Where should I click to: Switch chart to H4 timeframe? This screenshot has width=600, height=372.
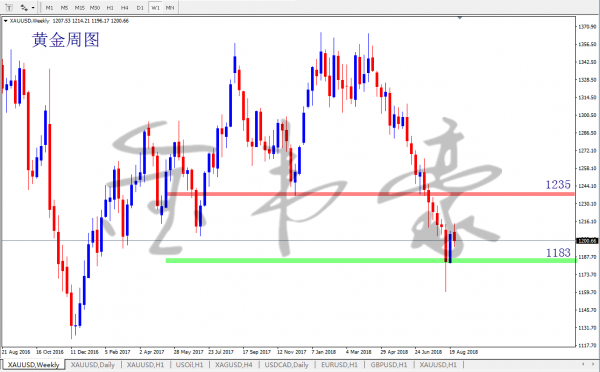pos(125,7)
